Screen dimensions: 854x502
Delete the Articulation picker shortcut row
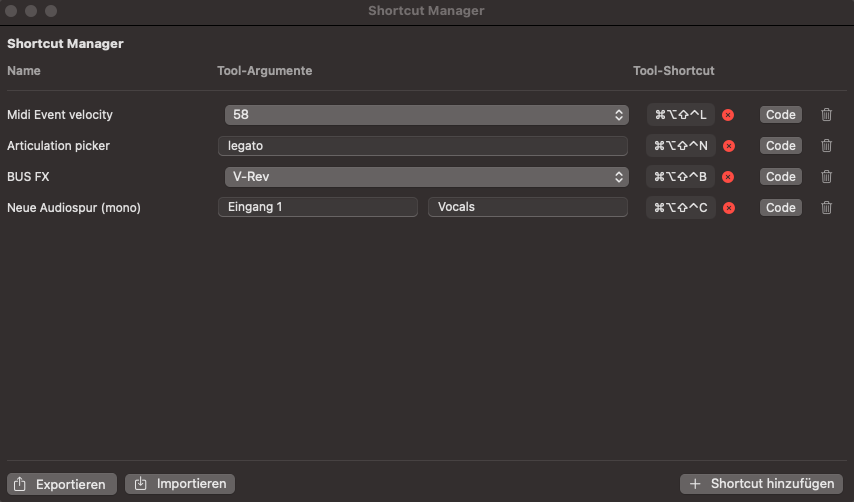[x=826, y=146]
